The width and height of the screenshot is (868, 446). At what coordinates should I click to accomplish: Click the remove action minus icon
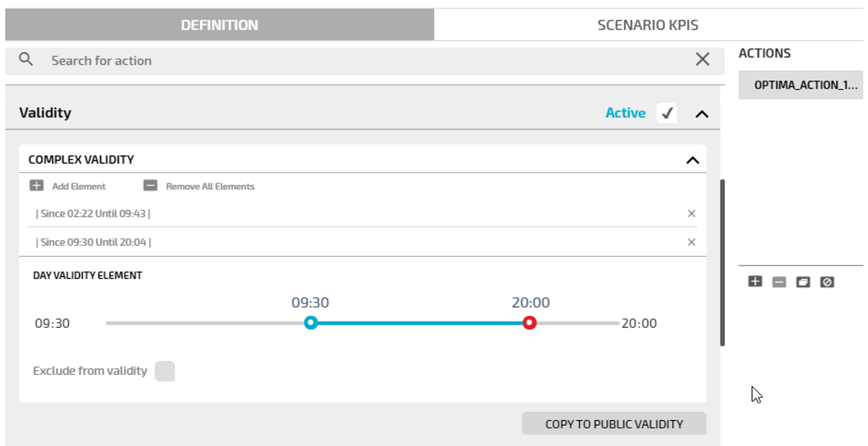point(779,282)
